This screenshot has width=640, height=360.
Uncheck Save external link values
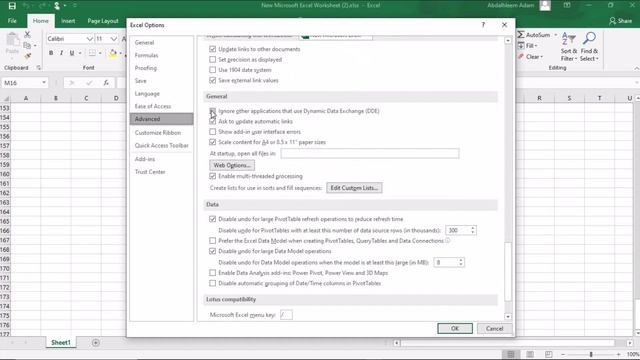[213, 80]
